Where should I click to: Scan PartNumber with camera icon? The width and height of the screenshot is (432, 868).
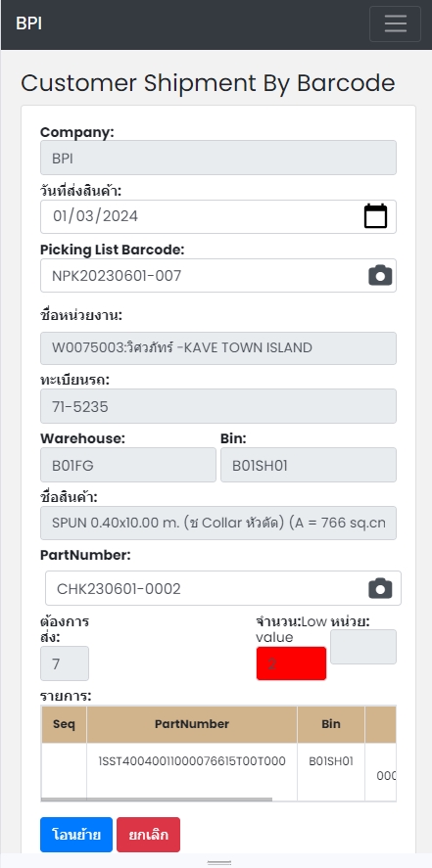click(x=380, y=588)
